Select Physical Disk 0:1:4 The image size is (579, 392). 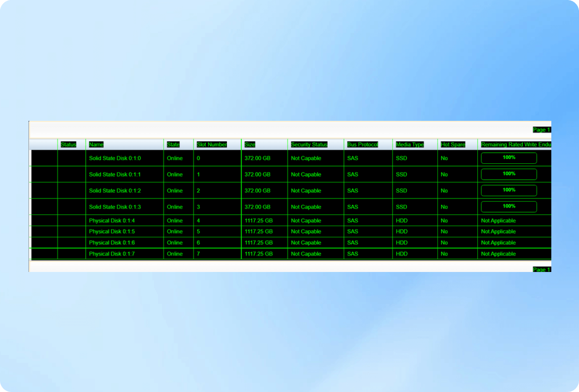click(x=112, y=221)
